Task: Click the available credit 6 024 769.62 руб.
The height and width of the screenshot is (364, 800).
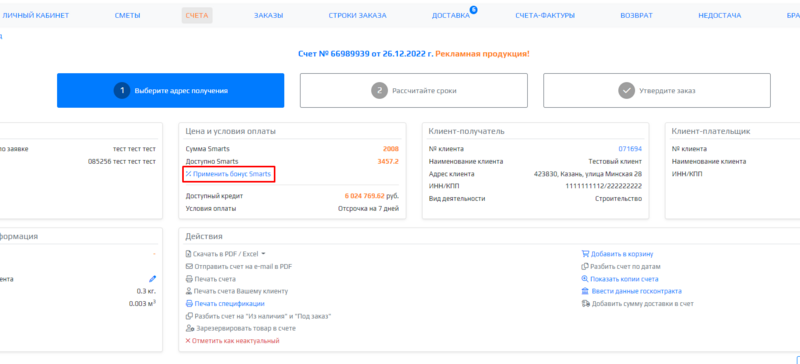Action: [x=372, y=196]
